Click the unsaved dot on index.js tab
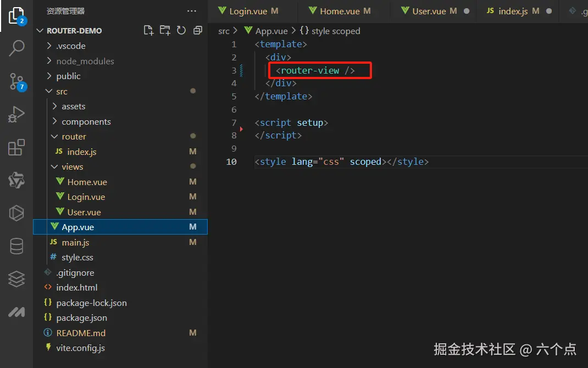This screenshot has height=368, width=588. pyautogui.click(x=549, y=11)
